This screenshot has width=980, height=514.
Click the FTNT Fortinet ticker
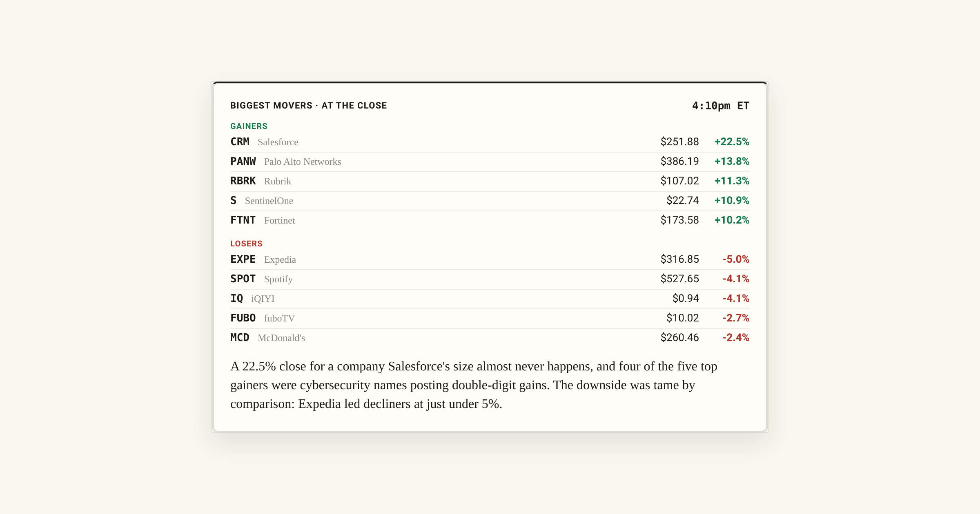pyautogui.click(x=243, y=220)
